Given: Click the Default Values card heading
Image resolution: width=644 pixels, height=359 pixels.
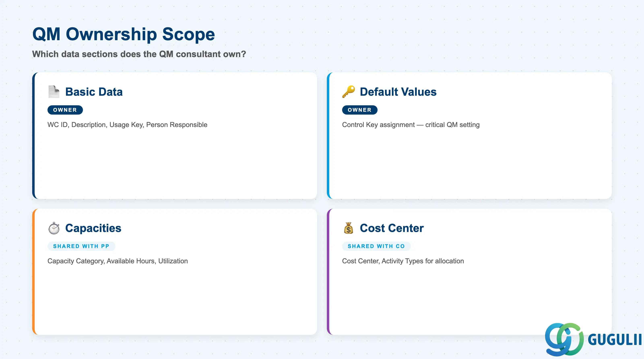Looking at the screenshot, I should tap(398, 92).
